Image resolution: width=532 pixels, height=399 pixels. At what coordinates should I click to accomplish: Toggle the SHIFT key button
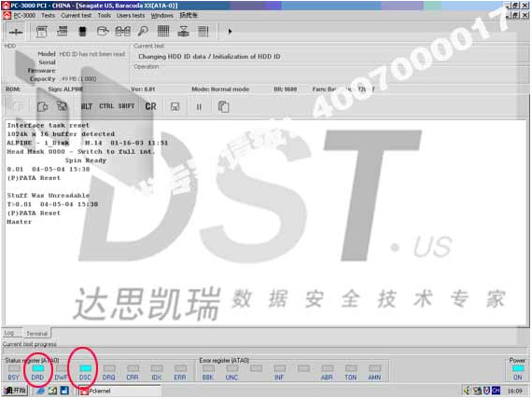pyautogui.click(x=127, y=106)
